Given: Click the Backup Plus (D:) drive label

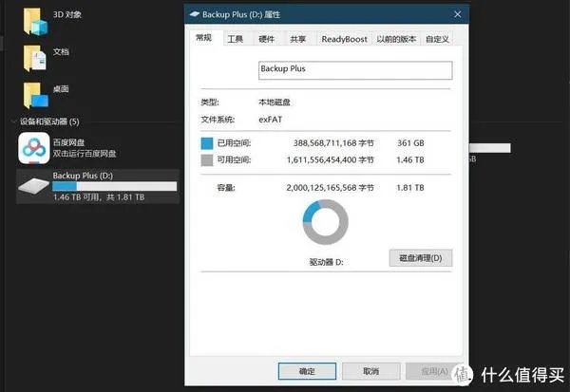Looking at the screenshot, I should coord(83,176).
